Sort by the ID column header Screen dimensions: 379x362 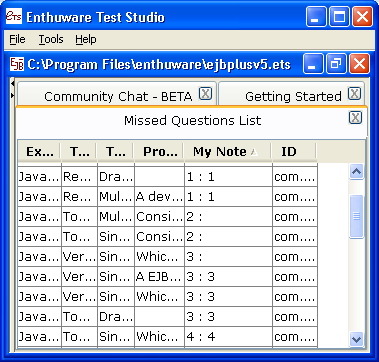pyautogui.click(x=294, y=152)
